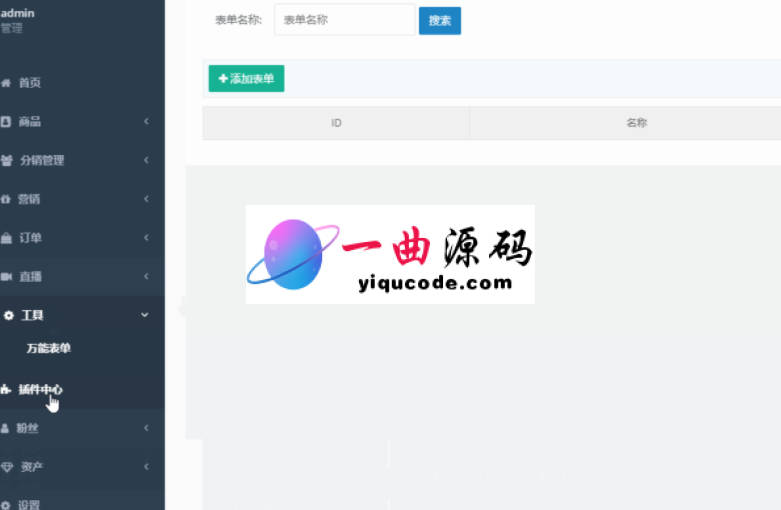Click the 分销管理 menu label
Screen dimensions: 781x510
tap(42, 160)
